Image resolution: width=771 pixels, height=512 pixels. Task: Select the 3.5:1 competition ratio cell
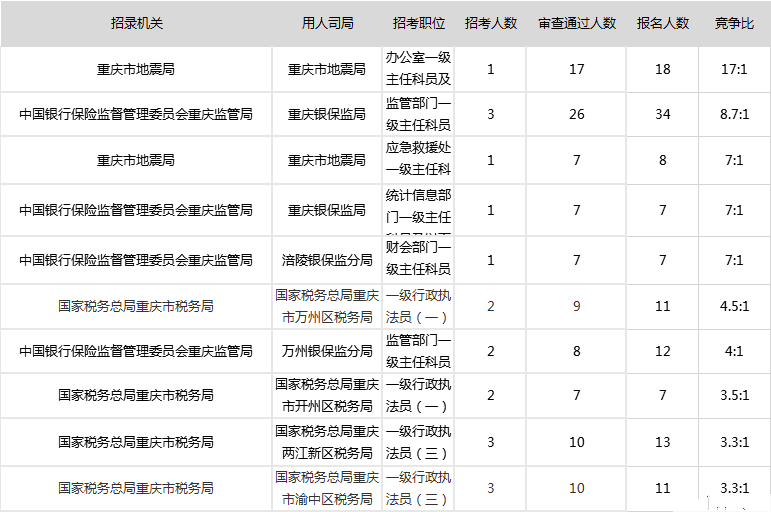point(734,395)
